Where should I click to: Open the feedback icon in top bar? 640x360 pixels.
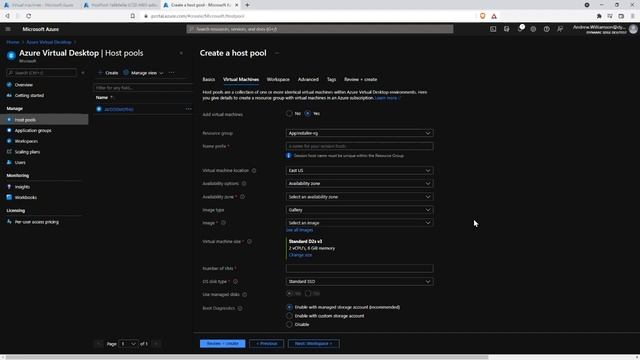(560, 29)
